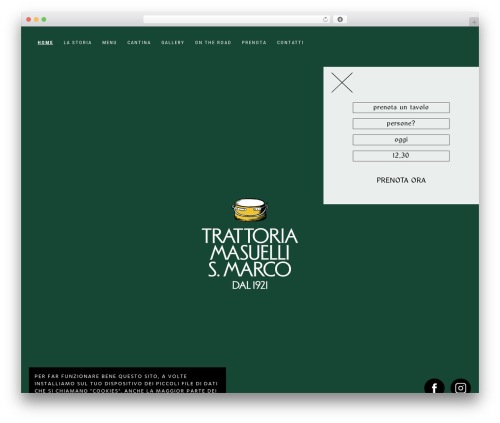
Task: Click the cookie notice text box
Action: 127,380
